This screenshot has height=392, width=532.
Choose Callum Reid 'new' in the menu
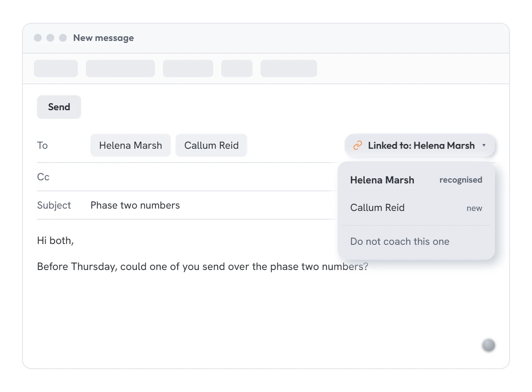pos(416,208)
